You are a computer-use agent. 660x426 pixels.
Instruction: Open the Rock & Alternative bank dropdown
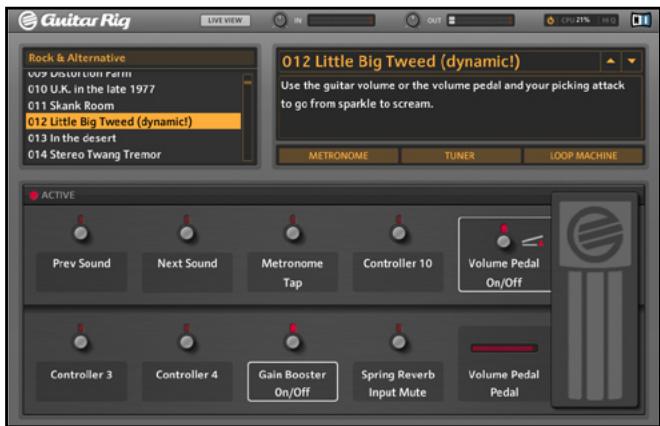(x=140, y=58)
